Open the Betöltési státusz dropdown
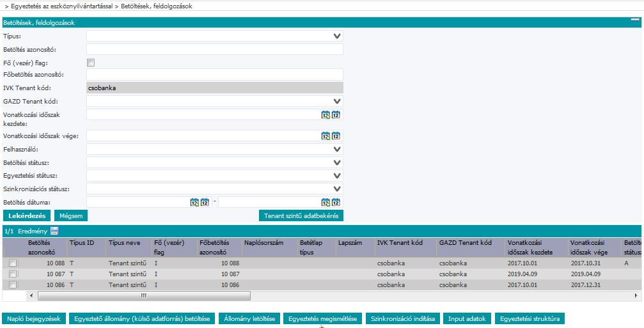 pos(337,162)
